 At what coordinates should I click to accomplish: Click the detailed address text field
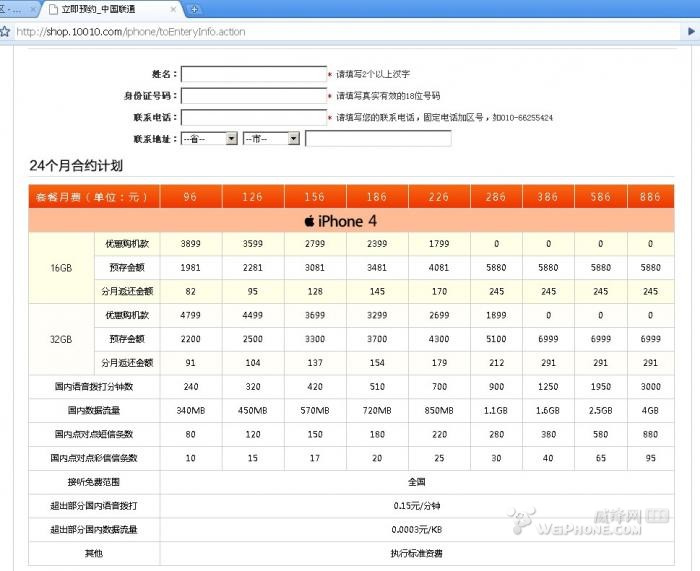click(x=378, y=139)
